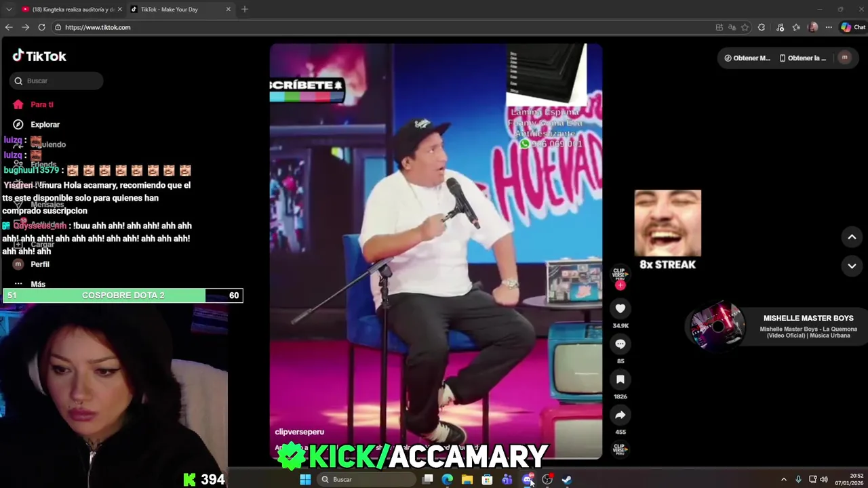Image resolution: width=868 pixels, height=488 pixels.
Task: Open the comments bubble showing 85
Action: pos(620,344)
